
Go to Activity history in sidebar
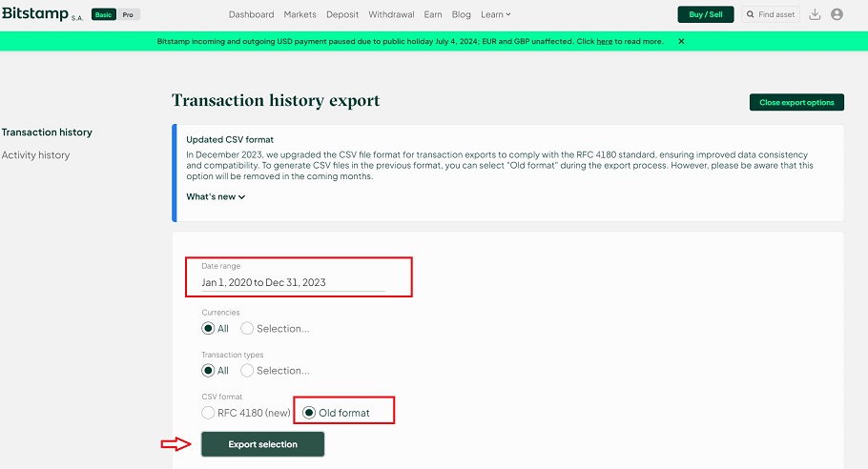click(x=35, y=155)
